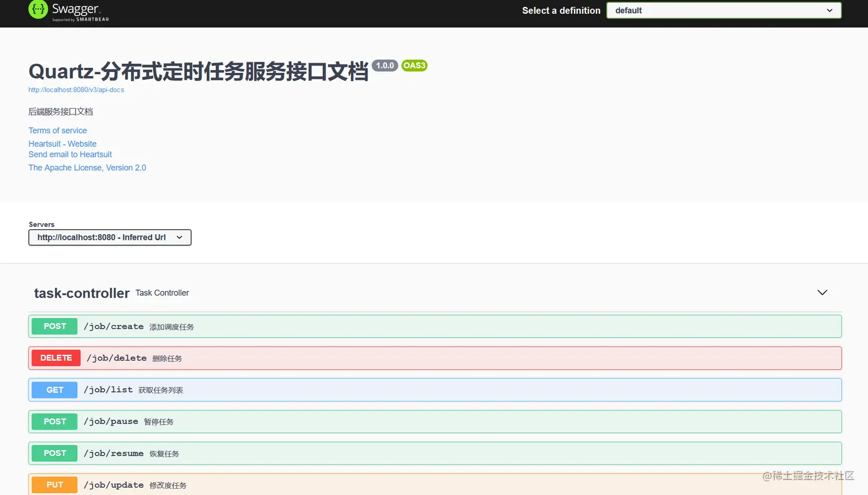Screen dimensions: 868x495
Task: Click the OAS3 badge
Action: (x=414, y=65)
